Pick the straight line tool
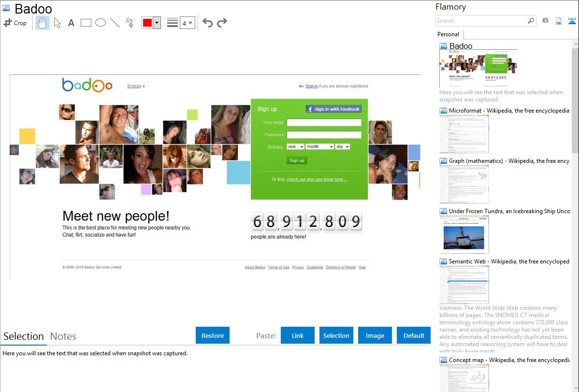 coord(115,23)
